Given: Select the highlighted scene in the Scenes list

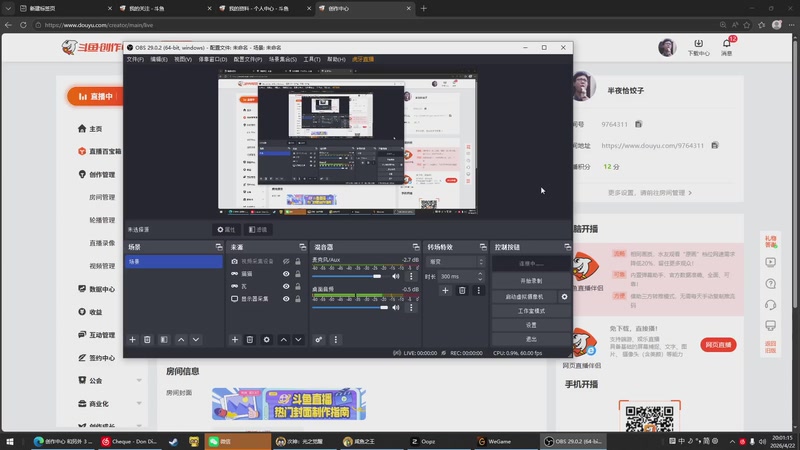Looking at the screenshot, I should (173, 262).
